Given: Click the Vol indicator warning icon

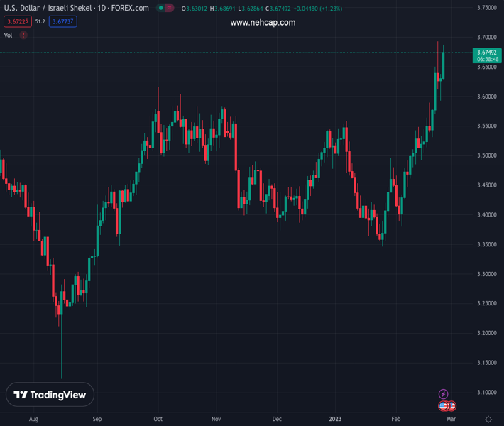Looking at the screenshot, I should [x=23, y=35].
